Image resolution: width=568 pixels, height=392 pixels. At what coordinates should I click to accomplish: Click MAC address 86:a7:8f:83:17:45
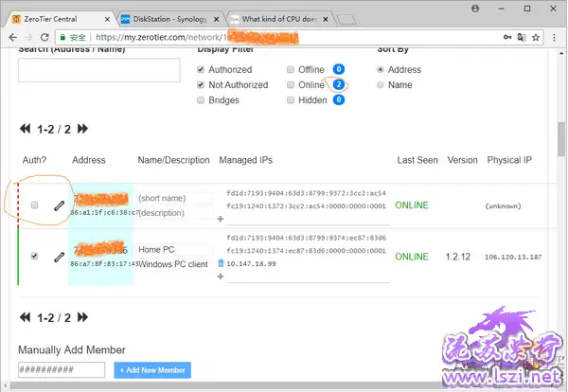point(104,264)
